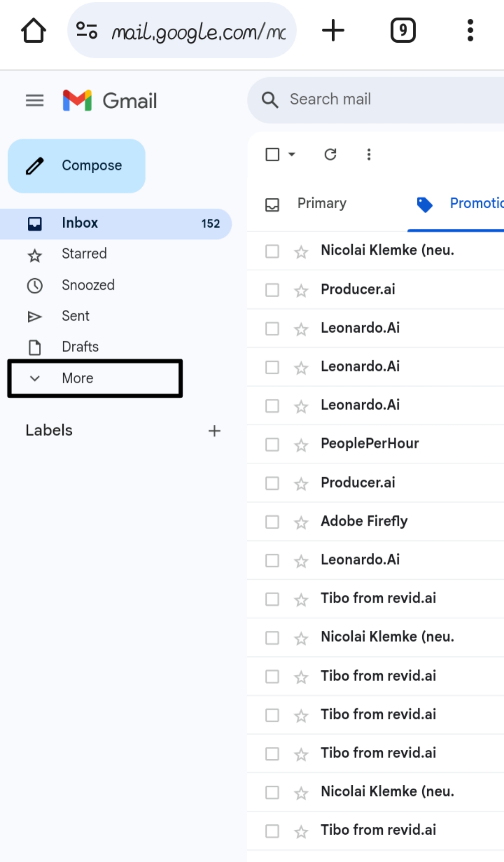Tick the first Nicolai Klemke email checkbox
Viewport: 504px width, 862px height.
tap(272, 251)
